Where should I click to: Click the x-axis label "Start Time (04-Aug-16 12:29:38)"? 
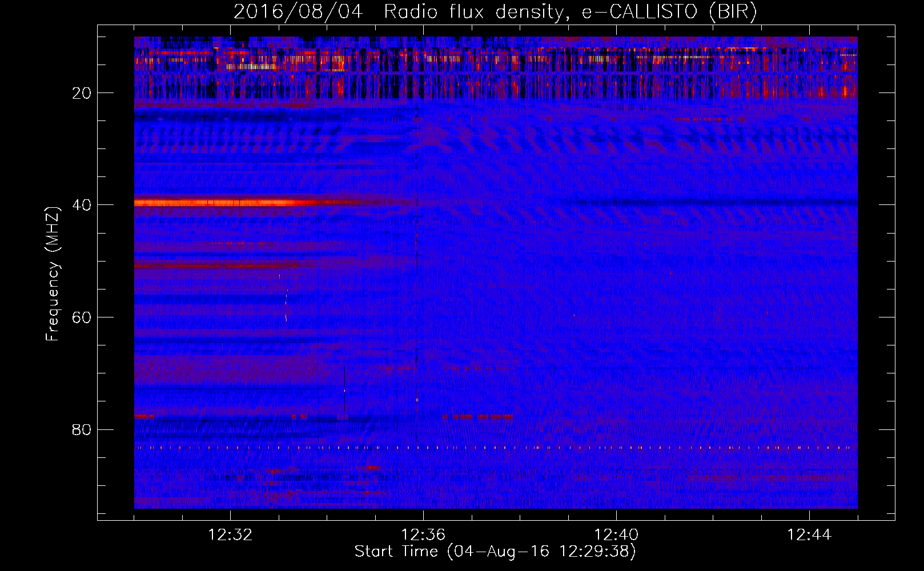(495, 552)
